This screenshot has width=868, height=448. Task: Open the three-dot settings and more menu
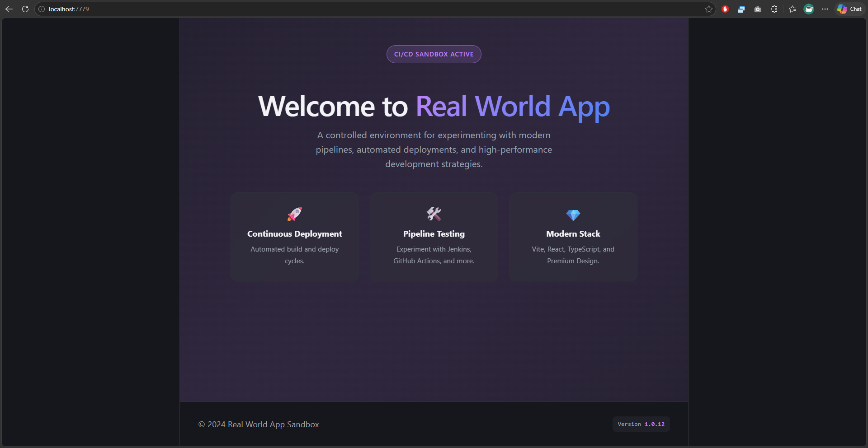coord(825,9)
